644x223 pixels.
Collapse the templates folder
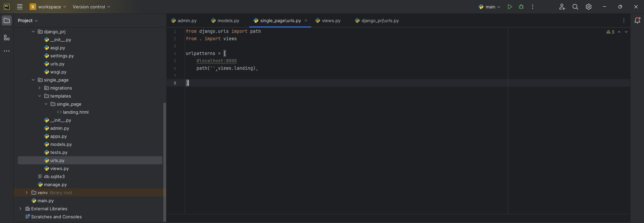[40, 96]
